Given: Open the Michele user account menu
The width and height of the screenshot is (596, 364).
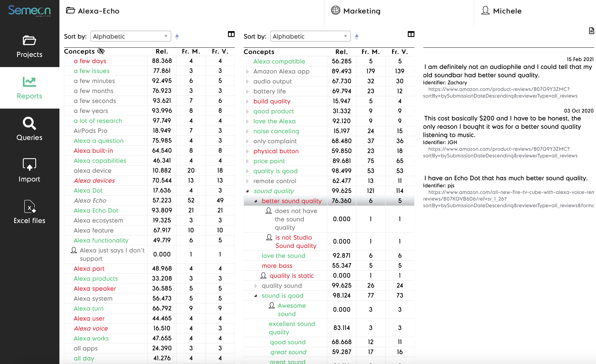Looking at the screenshot, I should coord(507,11).
